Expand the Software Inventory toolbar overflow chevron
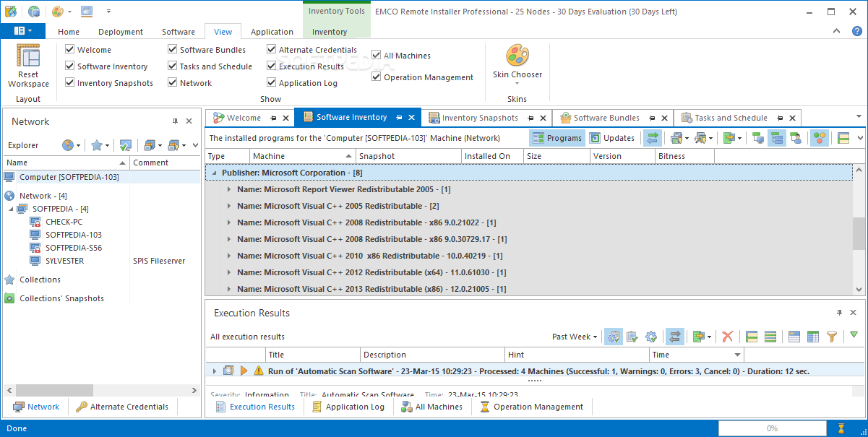Image resolution: width=868 pixels, height=437 pixels. 860,138
